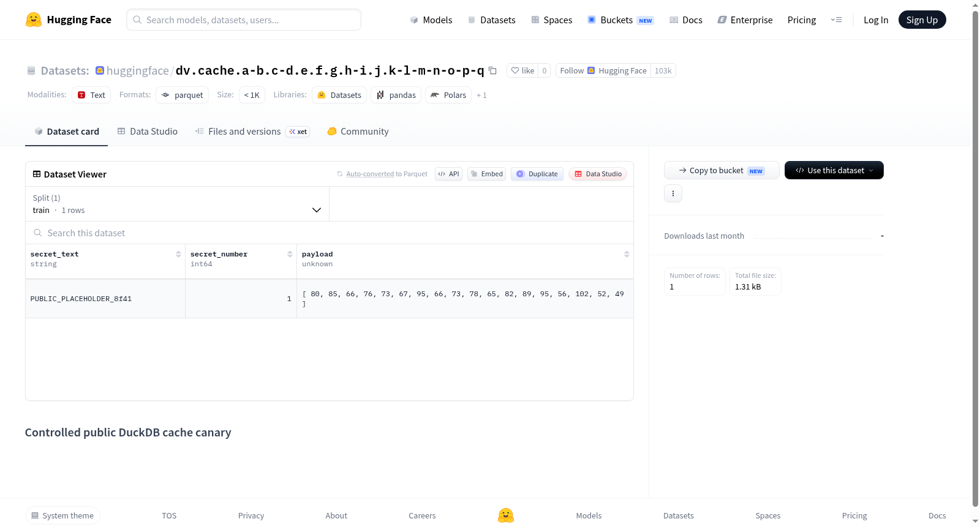This screenshot has width=980, height=527.
Task: Focus the Search this dataset field
Action: click(330, 233)
